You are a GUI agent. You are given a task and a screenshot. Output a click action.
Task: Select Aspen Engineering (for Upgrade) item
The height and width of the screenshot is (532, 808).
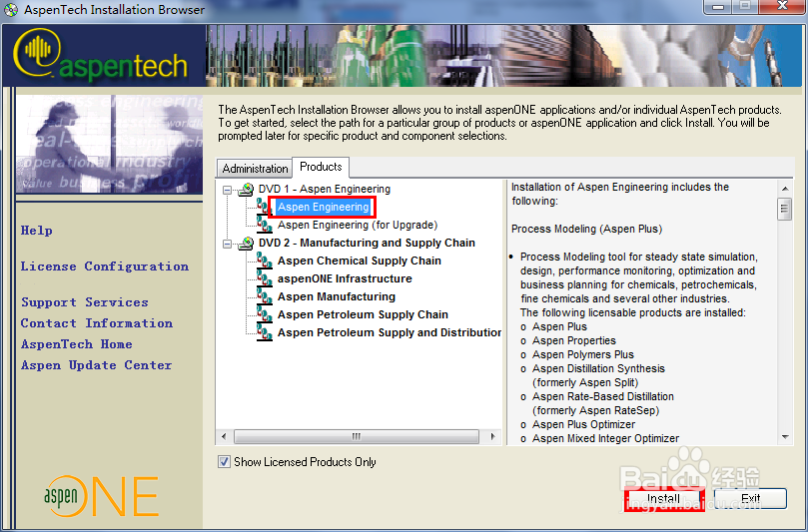point(358,225)
